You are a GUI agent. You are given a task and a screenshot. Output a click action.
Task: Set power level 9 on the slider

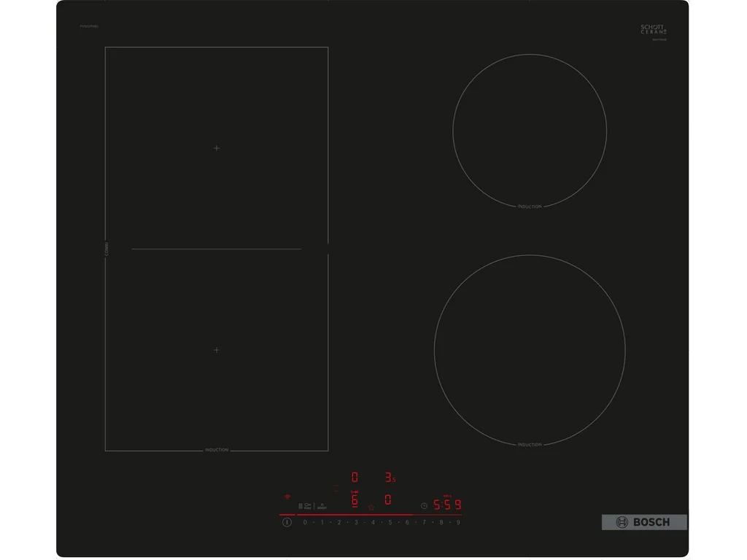457,521
